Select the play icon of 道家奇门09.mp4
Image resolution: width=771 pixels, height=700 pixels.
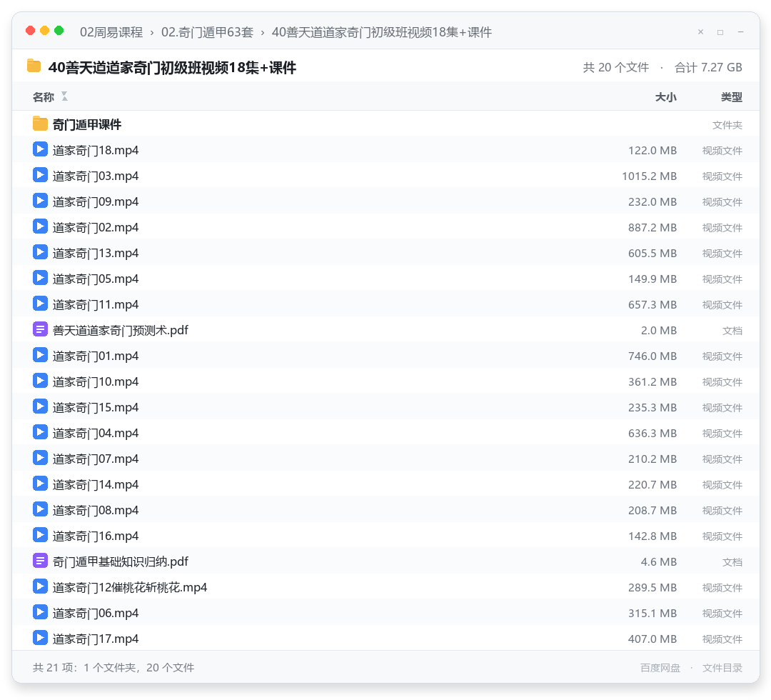tap(40, 201)
